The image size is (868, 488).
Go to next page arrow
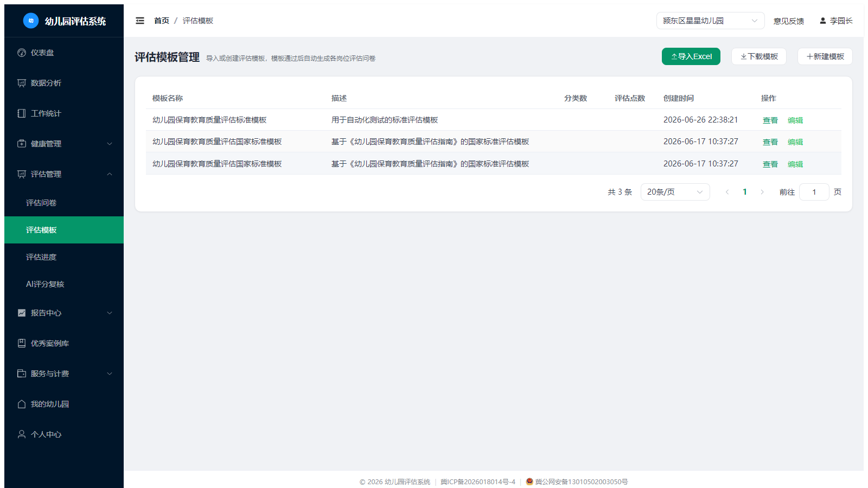tap(762, 192)
